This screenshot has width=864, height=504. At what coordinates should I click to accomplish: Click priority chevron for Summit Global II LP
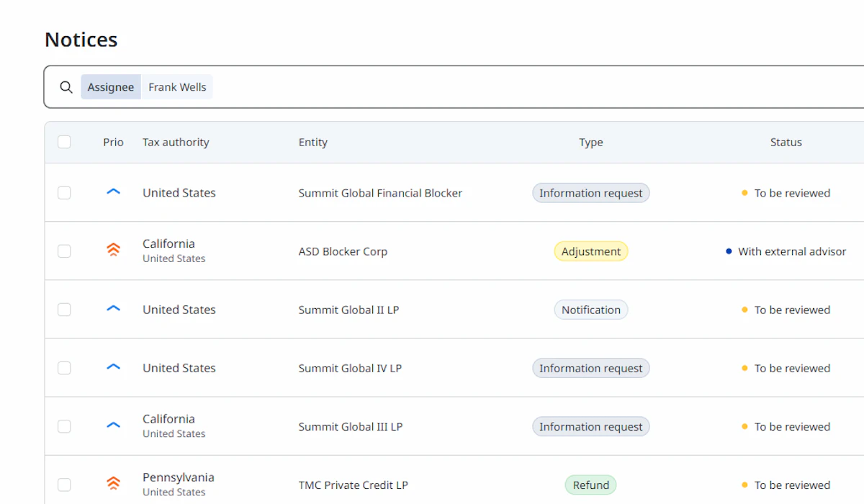(113, 309)
